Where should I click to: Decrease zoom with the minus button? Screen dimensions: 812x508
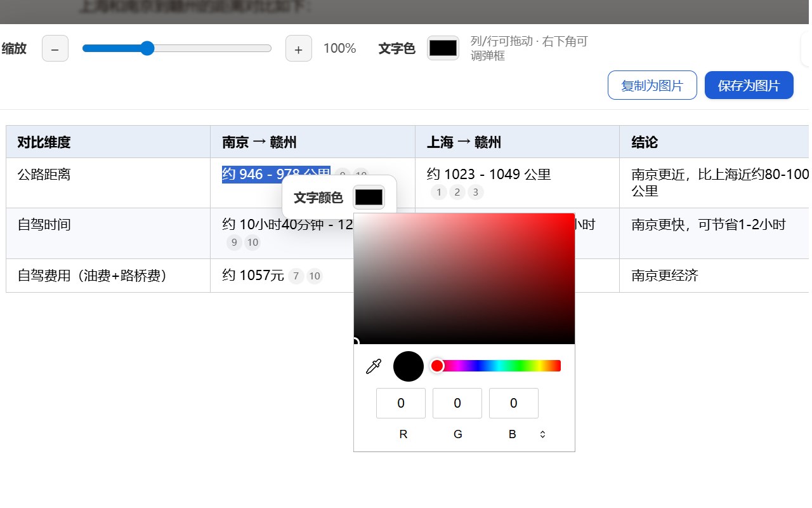point(55,48)
